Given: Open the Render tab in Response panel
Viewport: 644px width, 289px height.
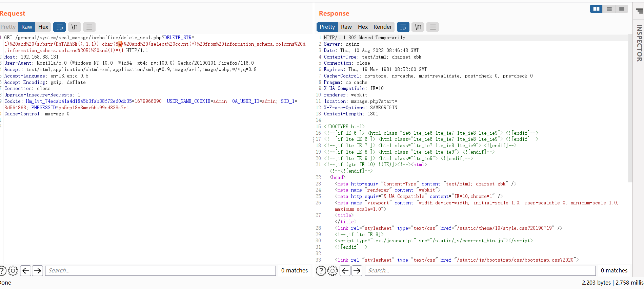Looking at the screenshot, I should [383, 27].
